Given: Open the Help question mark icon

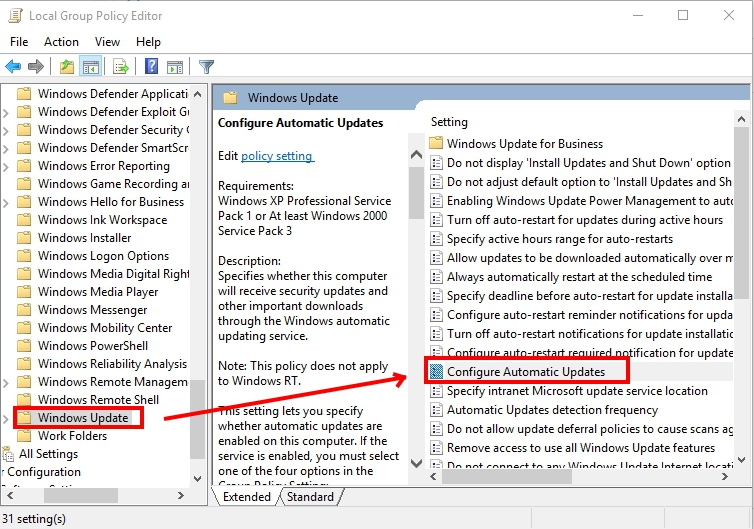Looking at the screenshot, I should (151, 66).
